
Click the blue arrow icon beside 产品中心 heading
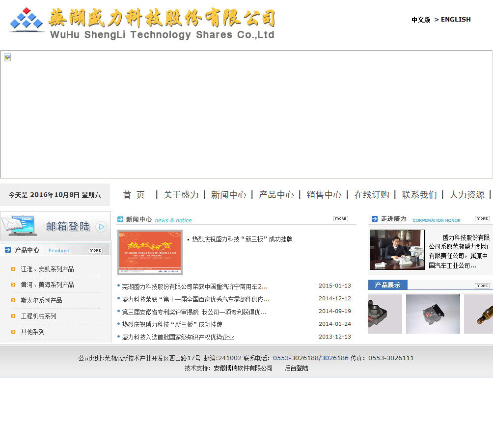pyautogui.click(x=8, y=250)
